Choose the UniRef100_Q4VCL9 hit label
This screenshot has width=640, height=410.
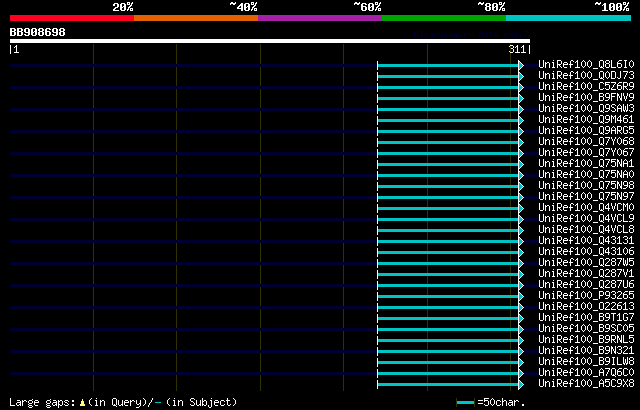586,219
